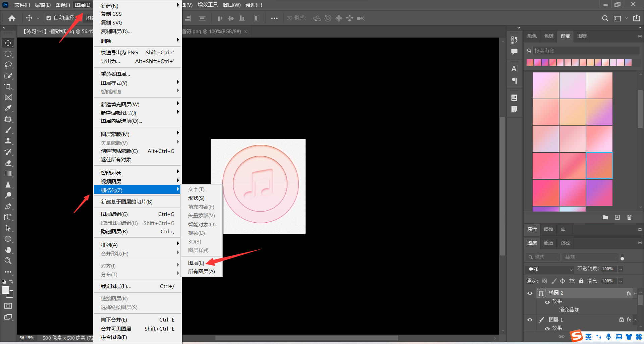Open Sogou soft keyboard icon
Screen dimensions: 644x344
[x=619, y=337]
